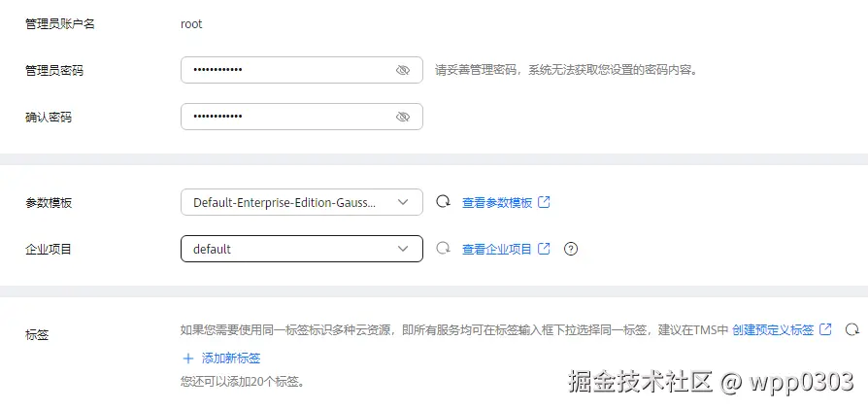Refresh the parameter template list
The image size is (868, 410).
443,202
